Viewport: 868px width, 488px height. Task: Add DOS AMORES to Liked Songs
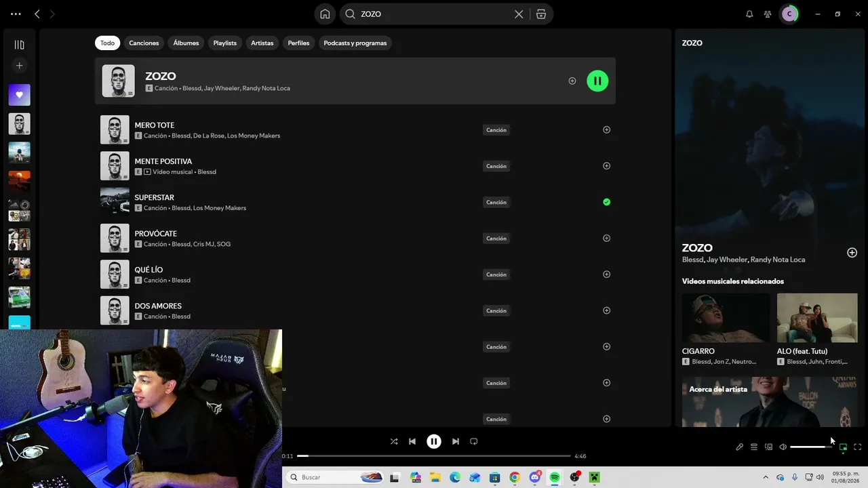coord(606,310)
